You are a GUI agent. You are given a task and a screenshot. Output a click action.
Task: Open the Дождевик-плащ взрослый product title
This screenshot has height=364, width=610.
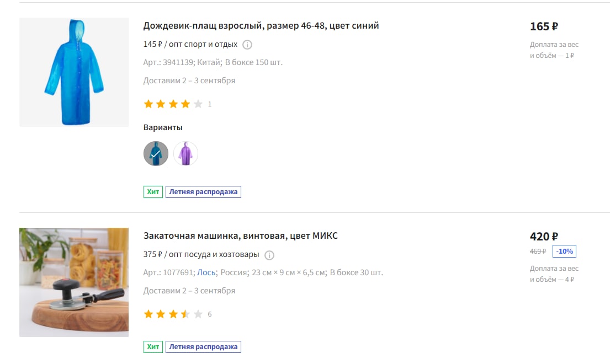click(261, 25)
